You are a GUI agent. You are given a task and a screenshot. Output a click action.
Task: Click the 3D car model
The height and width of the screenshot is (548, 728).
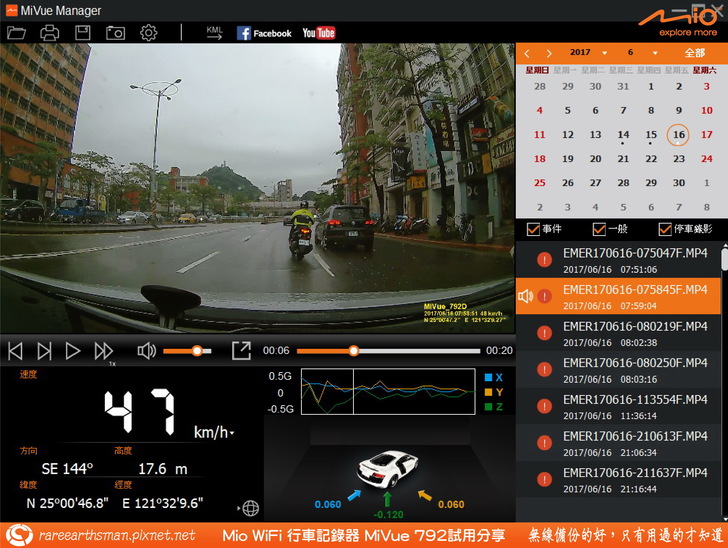pos(388,469)
